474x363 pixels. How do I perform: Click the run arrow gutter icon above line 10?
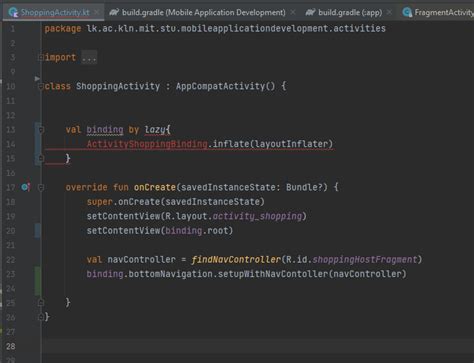click(37, 79)
